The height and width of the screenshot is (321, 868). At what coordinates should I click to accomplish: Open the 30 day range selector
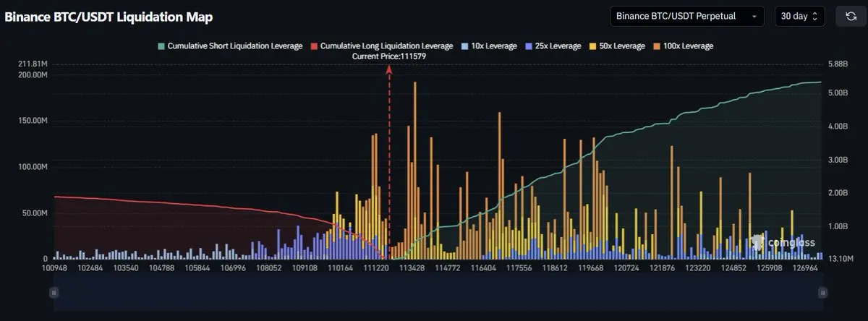pos(799,16)
